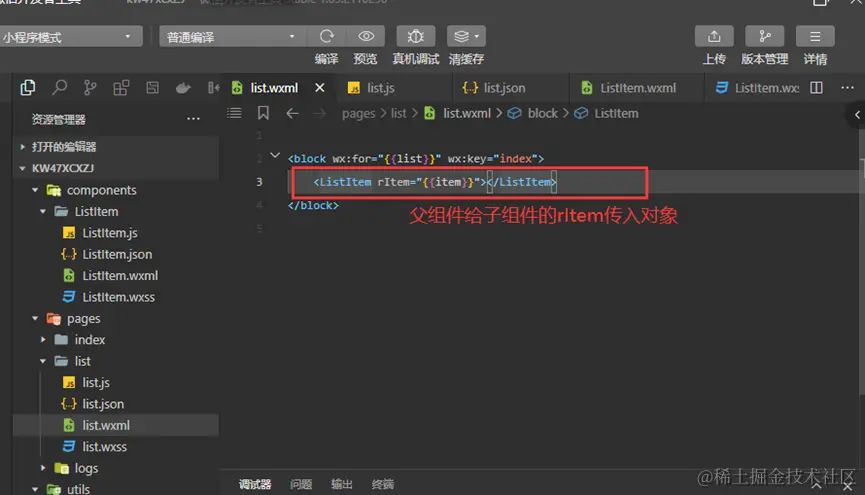Switch to the 输出 panel tab
Image resolution: width=865 pixels, height=495 pixels.
[x=341, y=484]
